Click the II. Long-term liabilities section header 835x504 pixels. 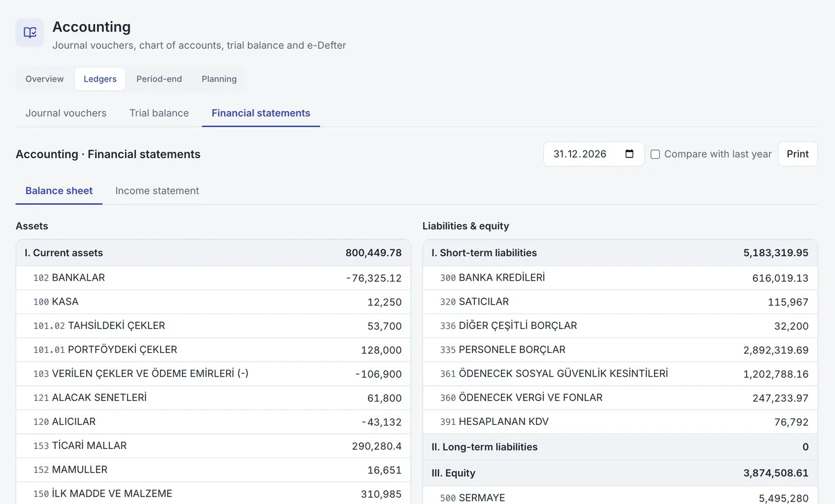click(x=620, y=447)
